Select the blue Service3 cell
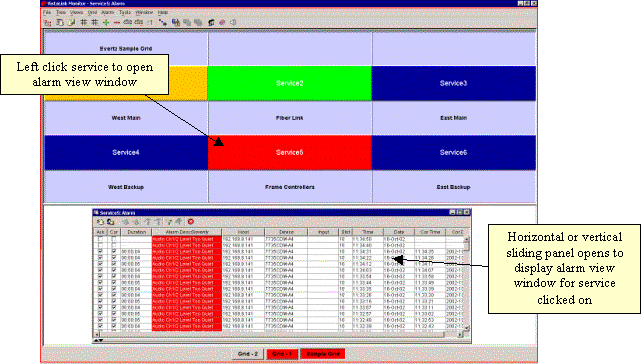 [454, 83]
